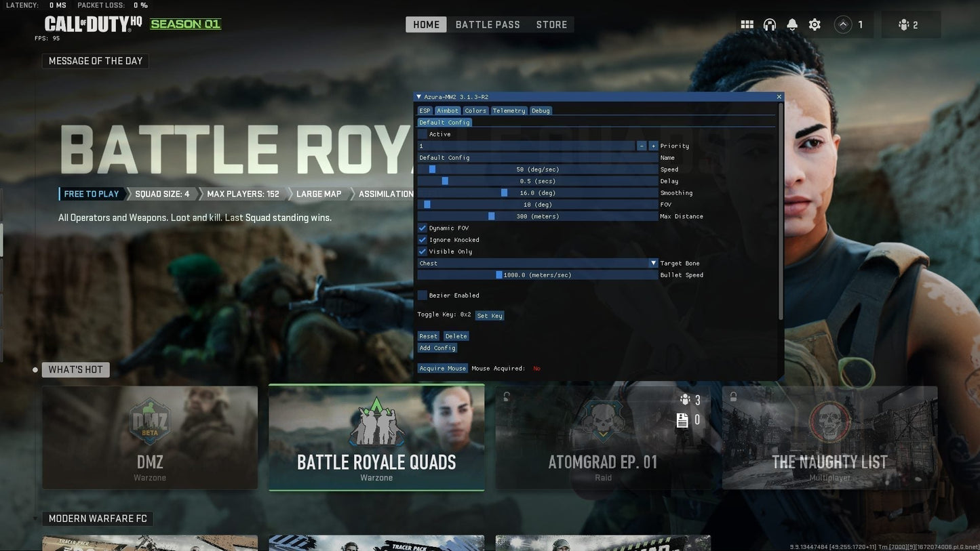Click the Max Players: 152 tag
The height and width of the screenshot is (551, 980).
click(x=243, y=194)
